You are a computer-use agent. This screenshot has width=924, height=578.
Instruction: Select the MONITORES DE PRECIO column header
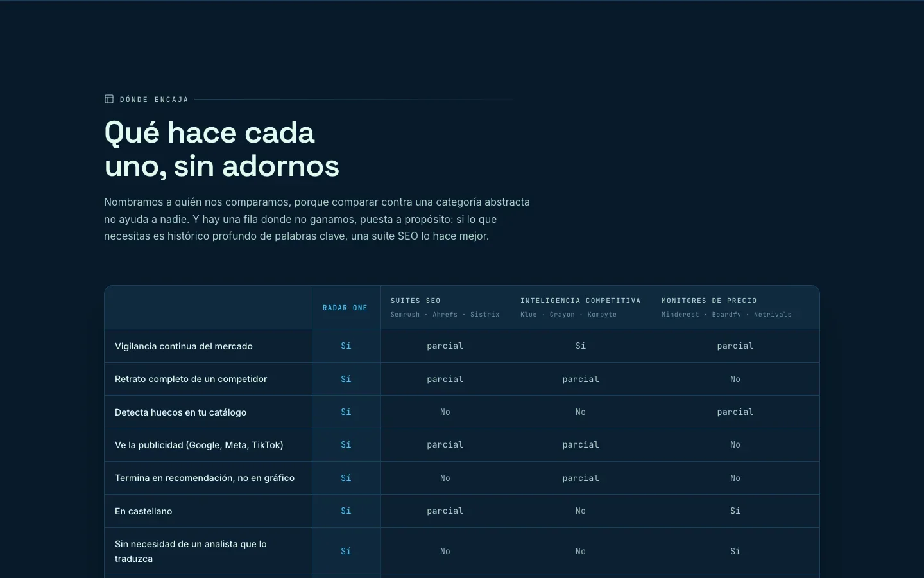[709, 301]
